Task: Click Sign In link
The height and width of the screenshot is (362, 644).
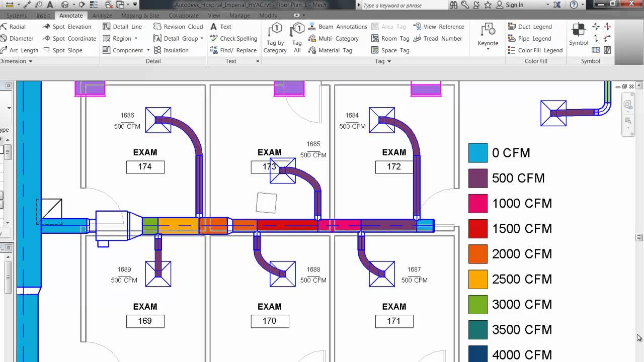Action: 514,5
